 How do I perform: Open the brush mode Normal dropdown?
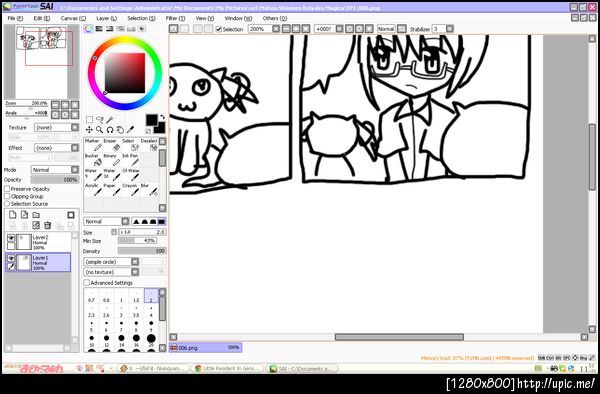coord(106,221)
